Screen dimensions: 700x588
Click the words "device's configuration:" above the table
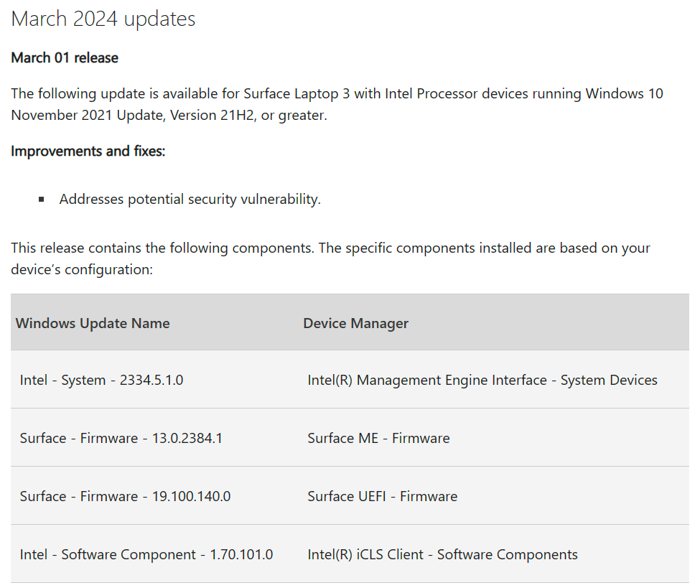82,270
